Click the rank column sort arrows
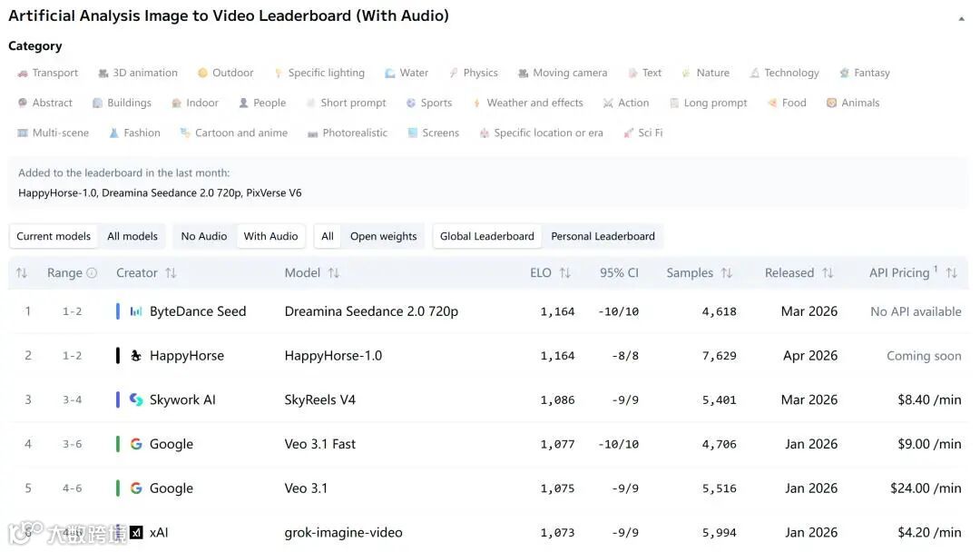The width and height of the screenshot is (980, 552). tap(22, 272)
